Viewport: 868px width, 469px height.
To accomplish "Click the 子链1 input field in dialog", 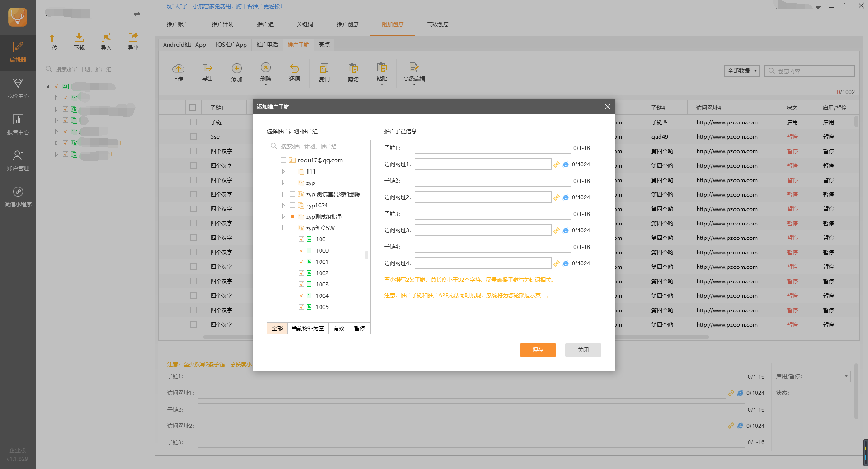I will coord(493,148).
